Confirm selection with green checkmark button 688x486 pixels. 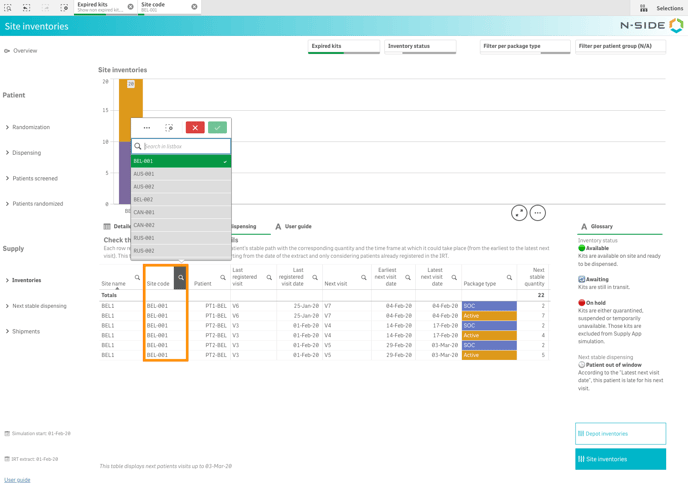click(x=217, y=128)
